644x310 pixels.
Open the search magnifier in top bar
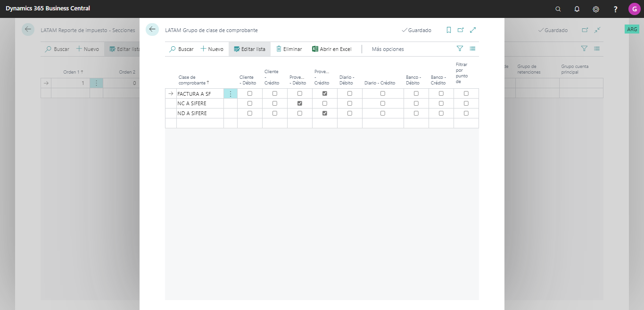558,9
